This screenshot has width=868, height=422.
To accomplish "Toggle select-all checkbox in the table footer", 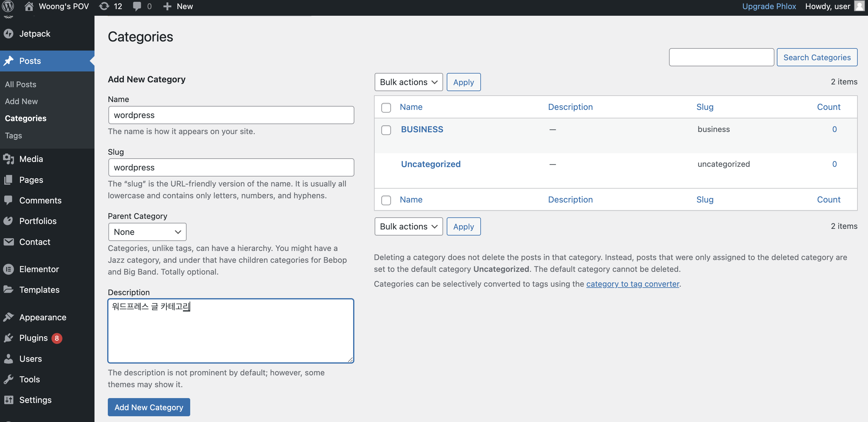I will (386, 200).
